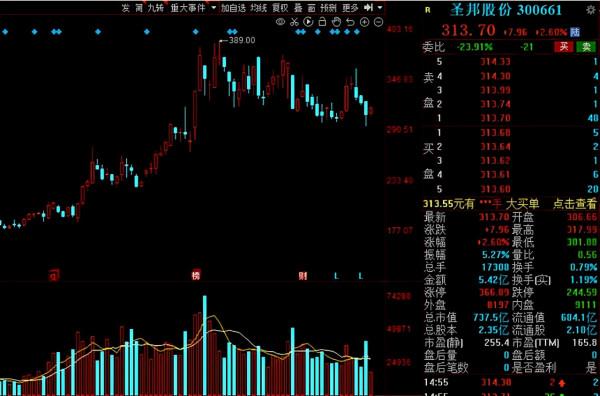The image size is (600, 396).
Task: Select the buy level 2 price 313.64
Action: click(496, 147)
